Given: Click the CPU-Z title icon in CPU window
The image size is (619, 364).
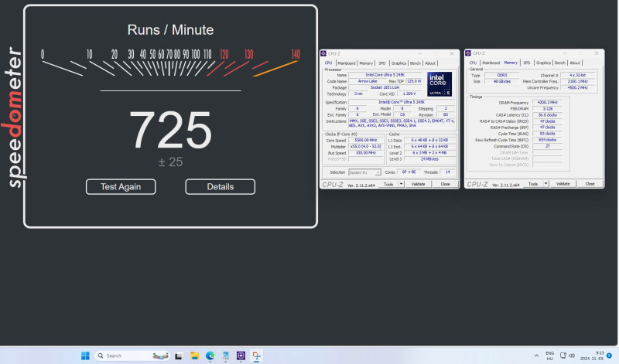Looking at the screenshot, I should [323, 53].
